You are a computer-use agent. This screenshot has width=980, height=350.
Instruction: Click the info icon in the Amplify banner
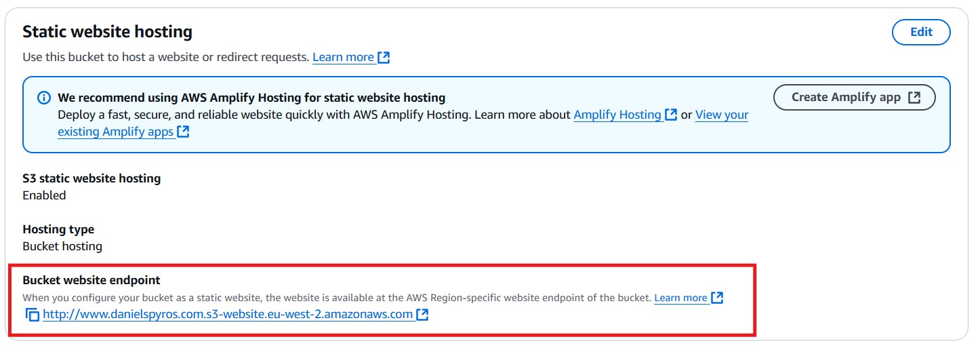pyautogui.click(x=43, y=98)
